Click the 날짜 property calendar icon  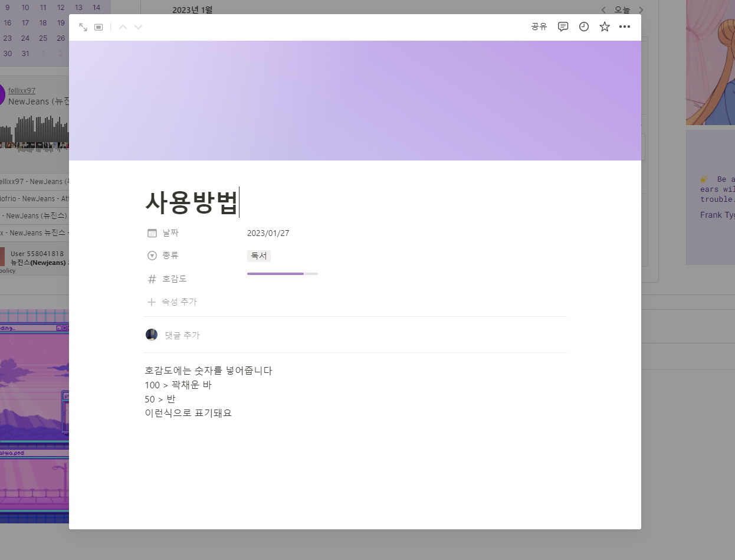pos(152,233)
